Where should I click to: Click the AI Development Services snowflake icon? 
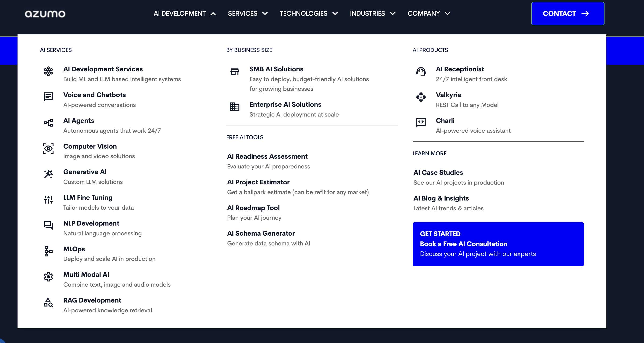48,71
